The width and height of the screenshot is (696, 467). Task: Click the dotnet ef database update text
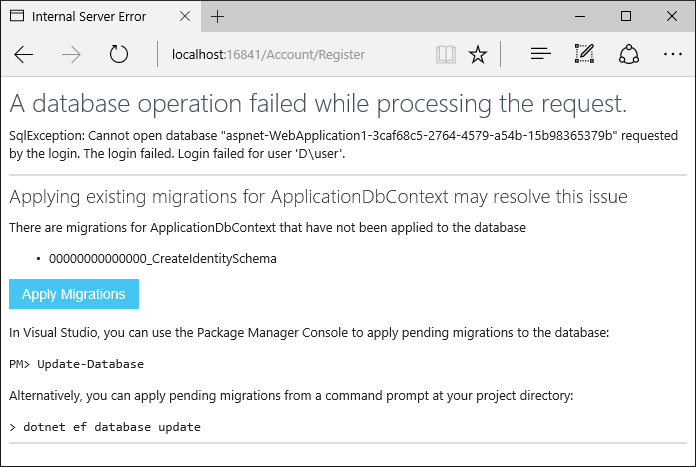112,427
